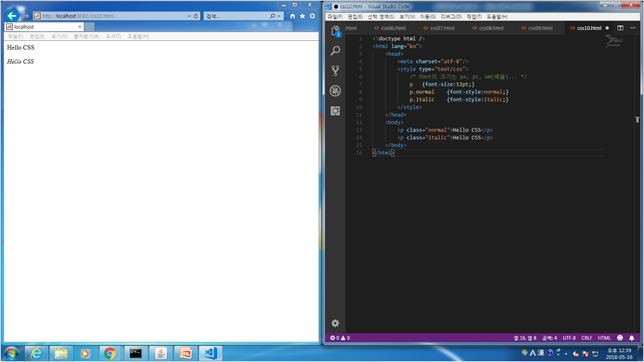Open Chrome from the taskbar
The width and height of the screenshot is (644, 362).
[x=109, y=353]
